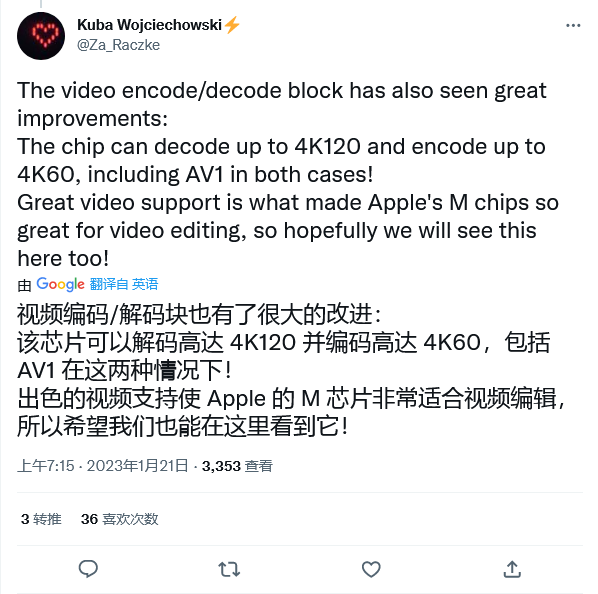This screenshot has height=594, width=598.
Task: Show the 36 喜欢次数 likes list
Action: [119, 519]
